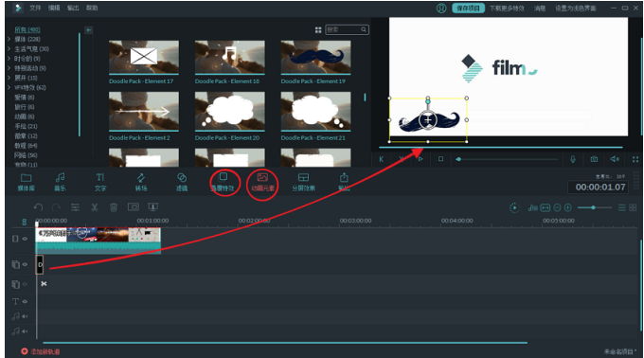
Task: Toggle visibility eye on the video track
Action: click(x=25, y=239)
